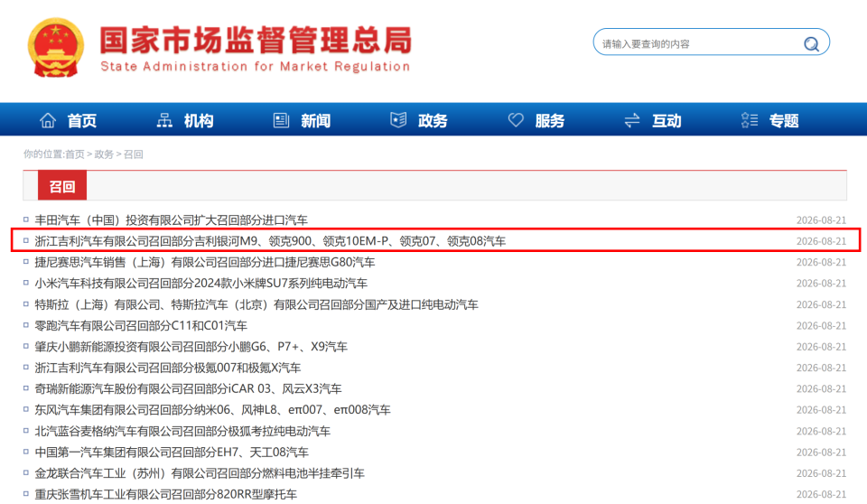This screenshot has width=867, height=504.
Task: Open the 首页 navigation menu item
Action: click(x=82, y=121)
